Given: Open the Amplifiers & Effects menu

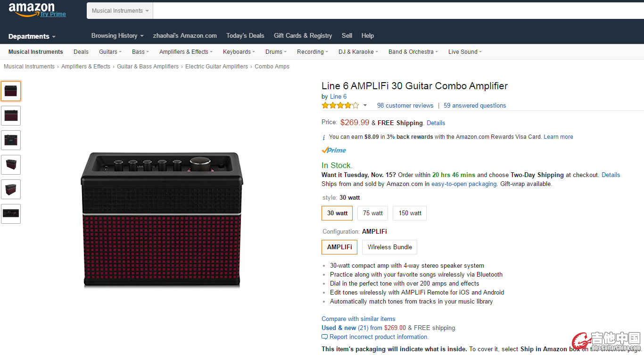Looking at the screenshot, I should [x=186, y=52].
